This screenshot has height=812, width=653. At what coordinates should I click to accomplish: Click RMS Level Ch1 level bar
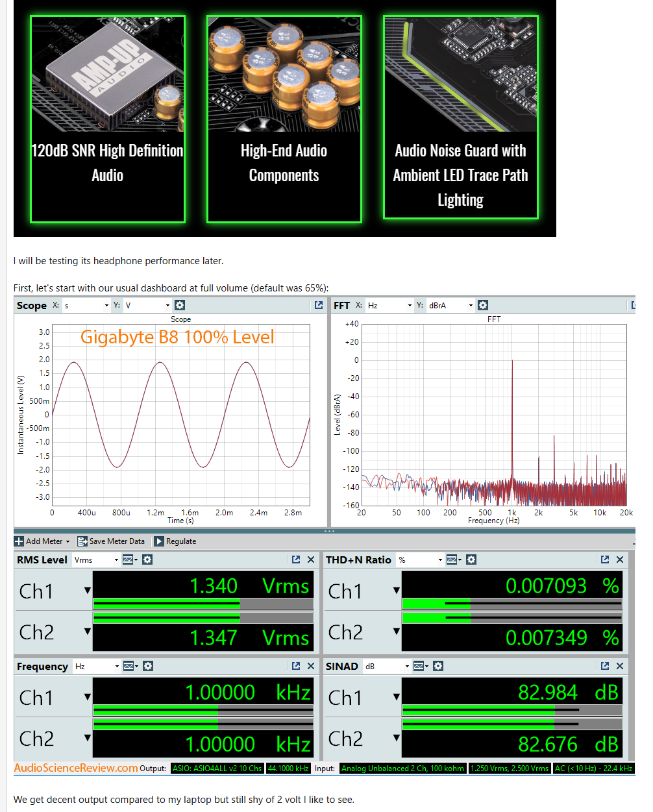click(x=203, y=604)
